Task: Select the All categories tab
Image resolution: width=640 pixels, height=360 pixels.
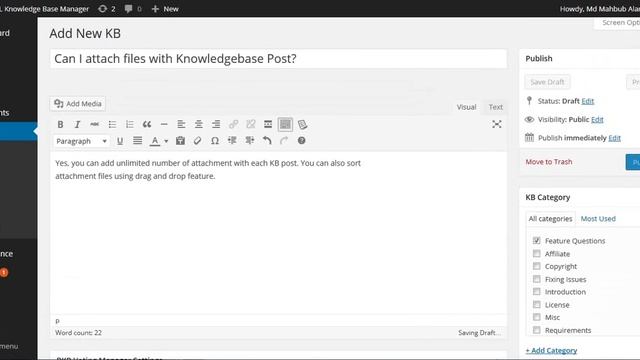Action: coord(550,219)
